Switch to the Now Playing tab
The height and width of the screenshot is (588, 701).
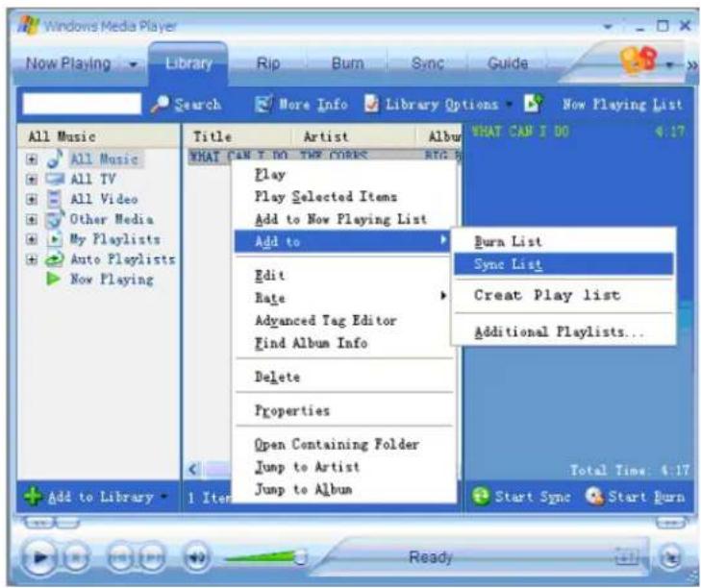[68, 63]
